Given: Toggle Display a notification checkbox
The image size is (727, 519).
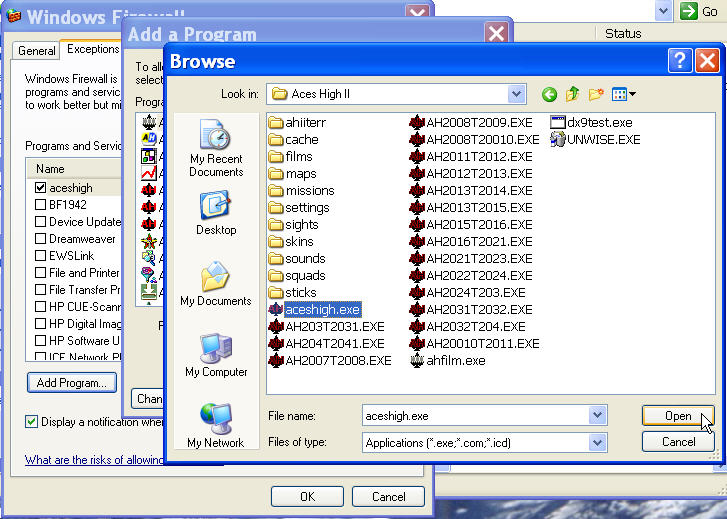Looking at the screenshot, I should click(32, 422).
